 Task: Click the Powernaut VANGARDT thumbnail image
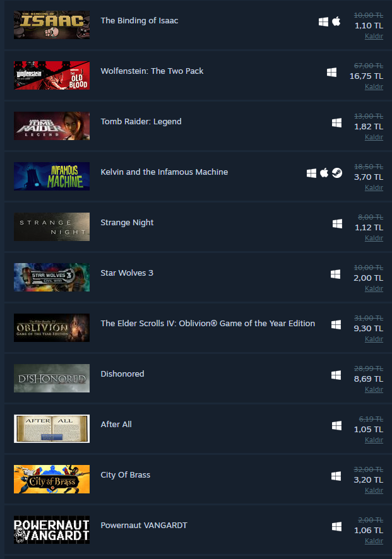[x=52, y=530]
